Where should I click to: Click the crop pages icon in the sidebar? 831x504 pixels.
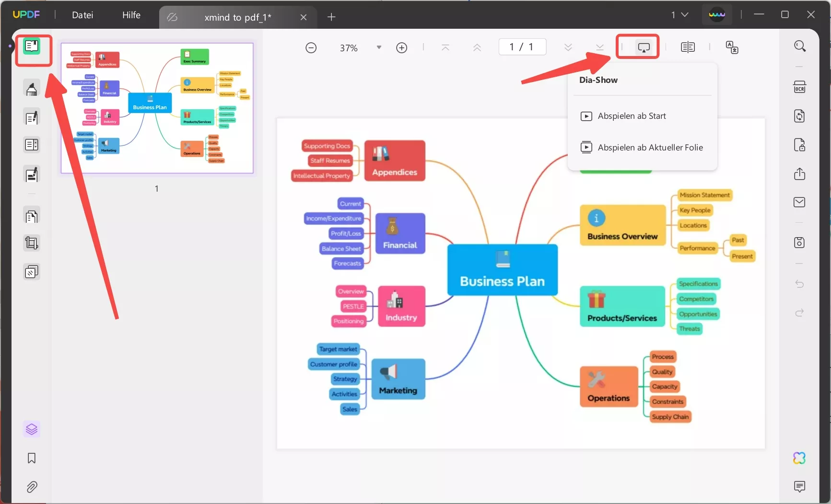click(32, 243)
